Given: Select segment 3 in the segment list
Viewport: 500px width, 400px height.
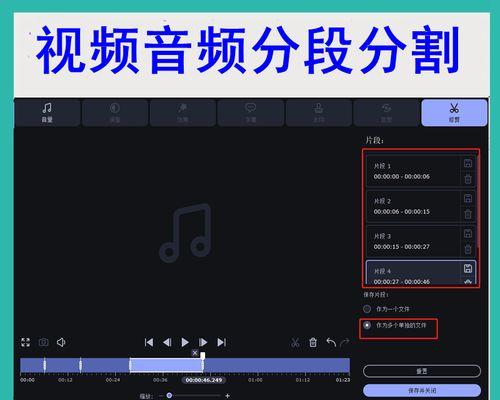Looking at the screenshot, I should pyautogui.click(x=413, y=242).
